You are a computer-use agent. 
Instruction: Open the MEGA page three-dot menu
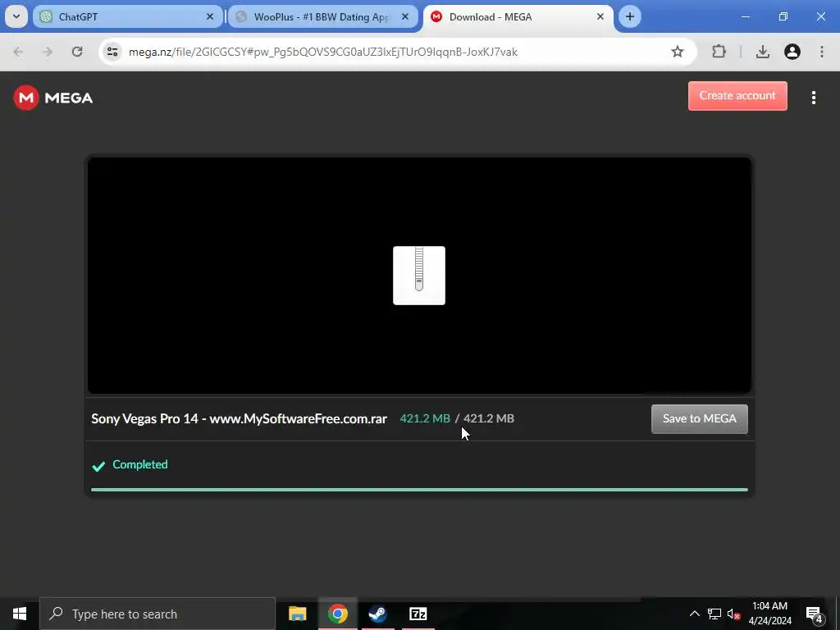(813, 98)
